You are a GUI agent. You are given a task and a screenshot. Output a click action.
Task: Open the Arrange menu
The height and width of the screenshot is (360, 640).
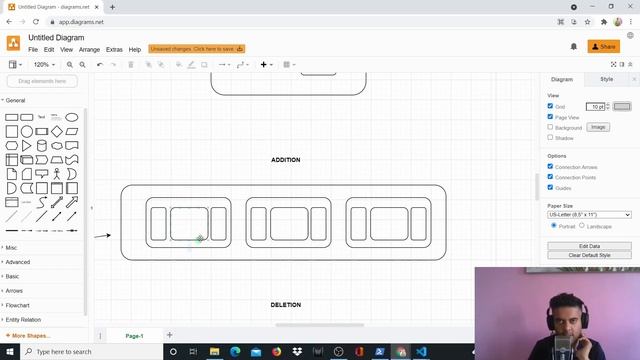point(89,49)
